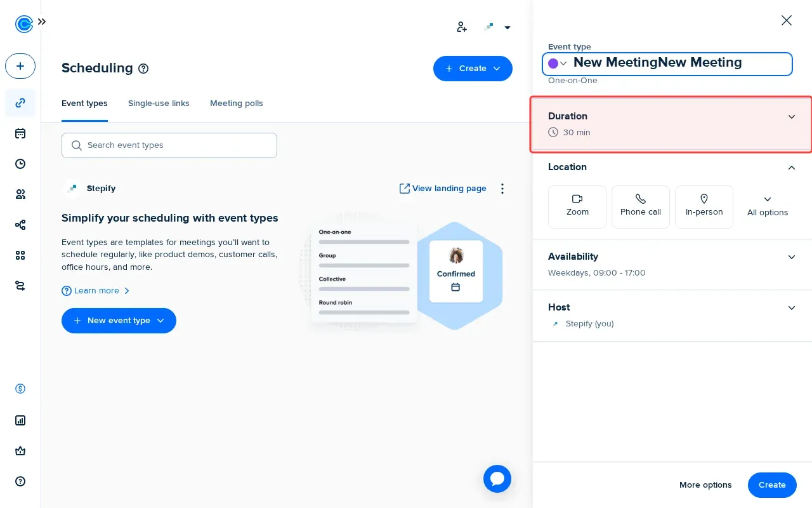Screen dimensions: 812x508
Task: Select In-person as the location
Action: click(704, 206)
